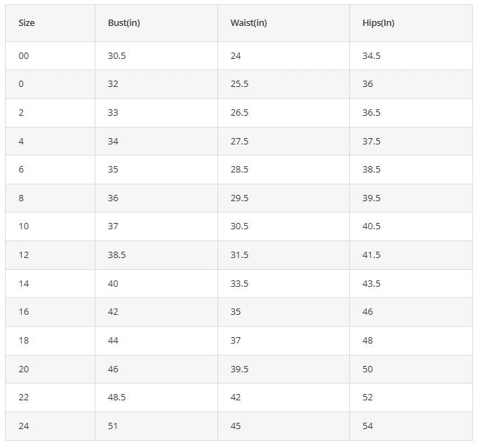Click hips value 52 in size 22 row

click(367, 398)
